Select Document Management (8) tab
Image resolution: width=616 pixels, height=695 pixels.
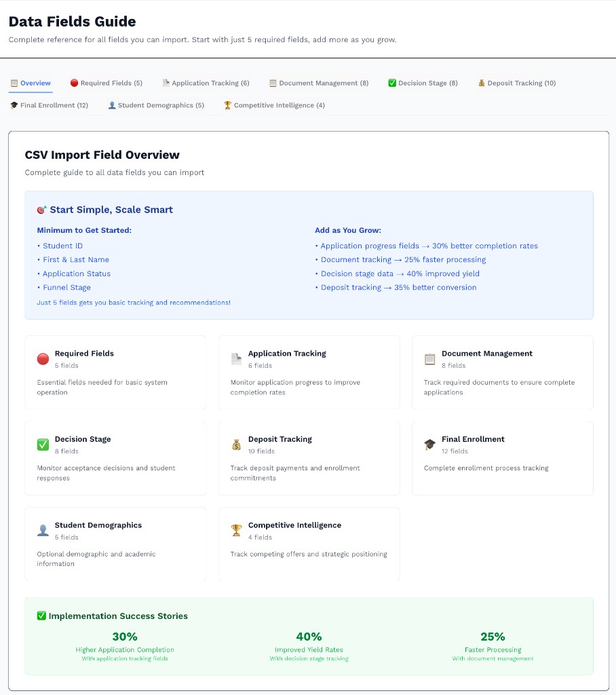(x=319, y=83)
